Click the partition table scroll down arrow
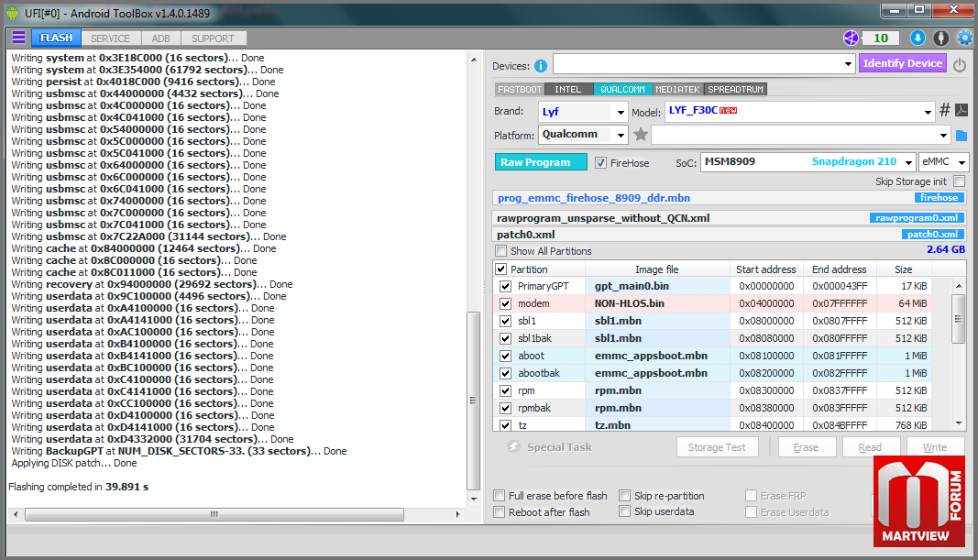This screenshot has height=560, width=978. (x=959, y=423)
